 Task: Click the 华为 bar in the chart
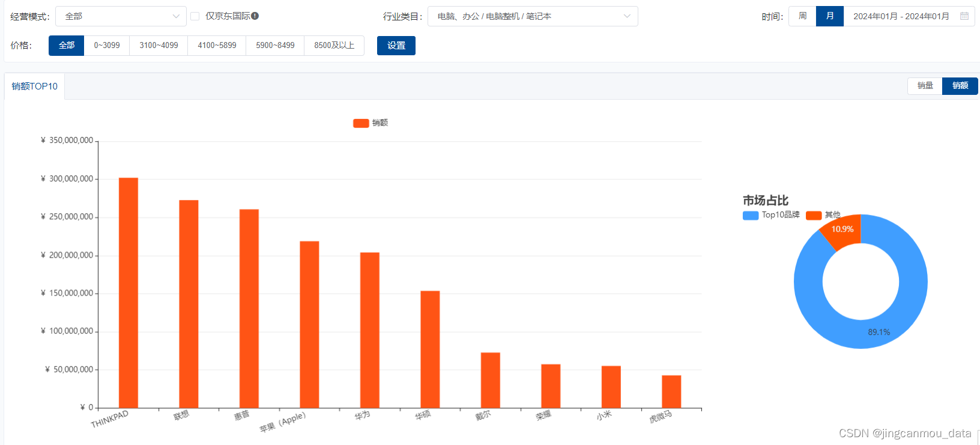click(370, 330)
